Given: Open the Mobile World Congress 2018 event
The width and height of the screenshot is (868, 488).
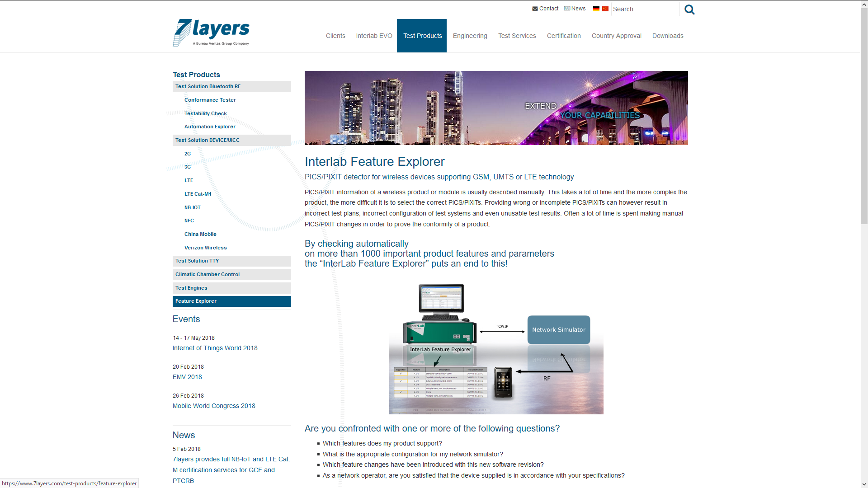Looking at the screenshot, I should 214,406.
